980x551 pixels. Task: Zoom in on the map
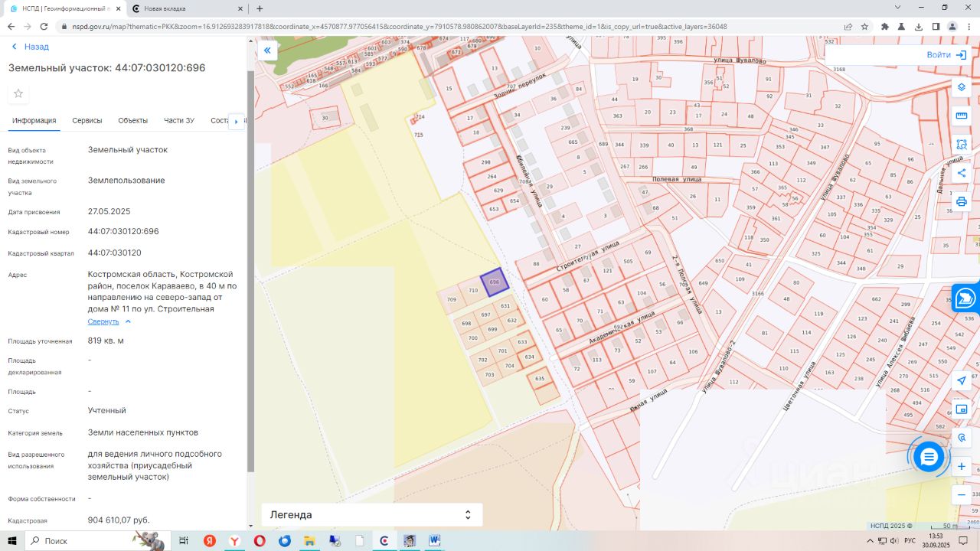click(x=962, y=466)
